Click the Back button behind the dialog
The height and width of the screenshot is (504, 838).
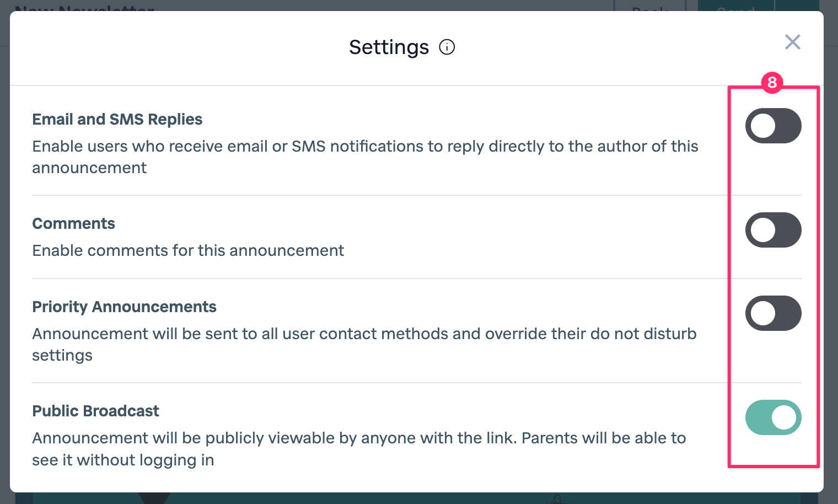649,7
